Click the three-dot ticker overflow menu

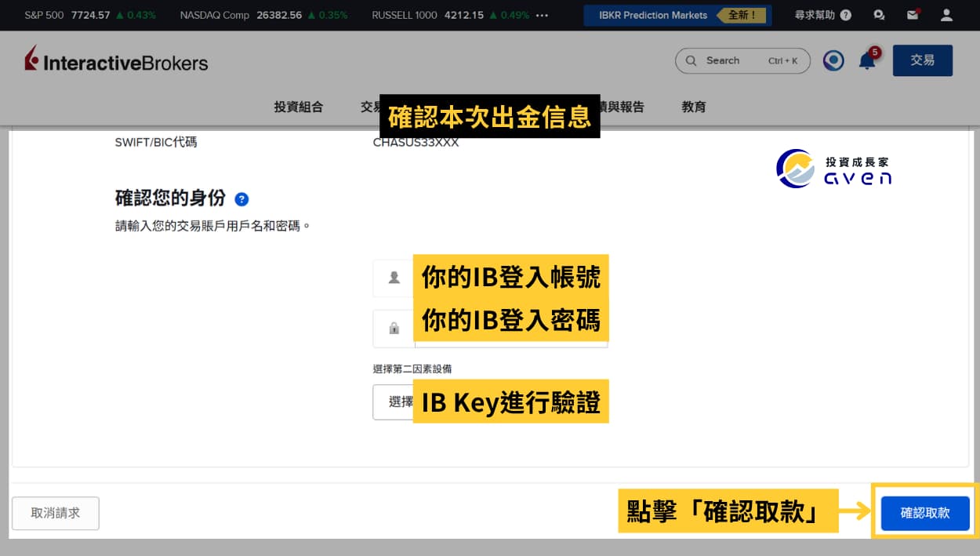(x=541, y=15)
